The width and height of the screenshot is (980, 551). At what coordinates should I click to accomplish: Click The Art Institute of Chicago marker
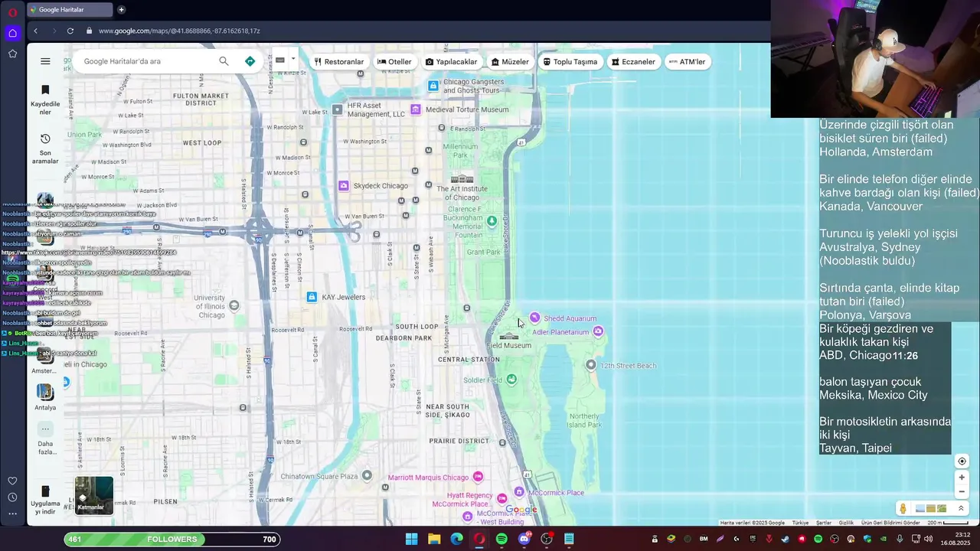(x=462, y=179)
